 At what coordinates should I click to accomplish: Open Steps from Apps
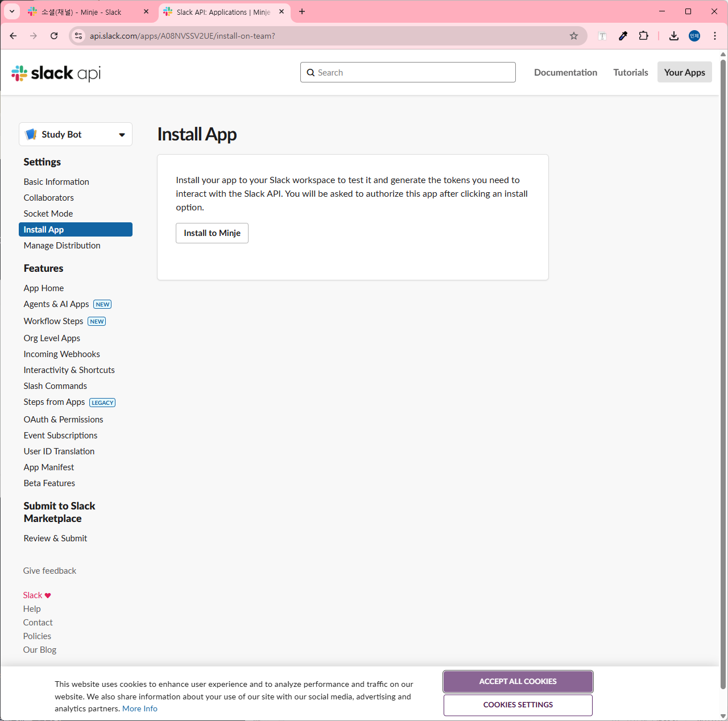coord(54,402)
